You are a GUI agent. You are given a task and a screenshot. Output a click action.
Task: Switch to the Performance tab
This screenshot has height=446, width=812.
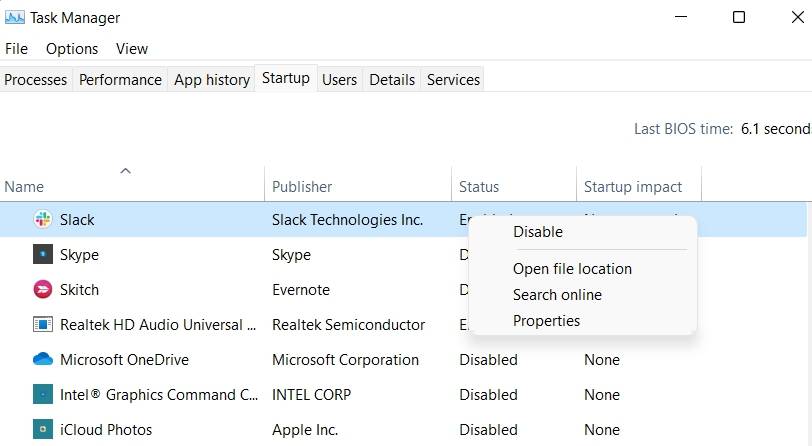click(120, 80)
